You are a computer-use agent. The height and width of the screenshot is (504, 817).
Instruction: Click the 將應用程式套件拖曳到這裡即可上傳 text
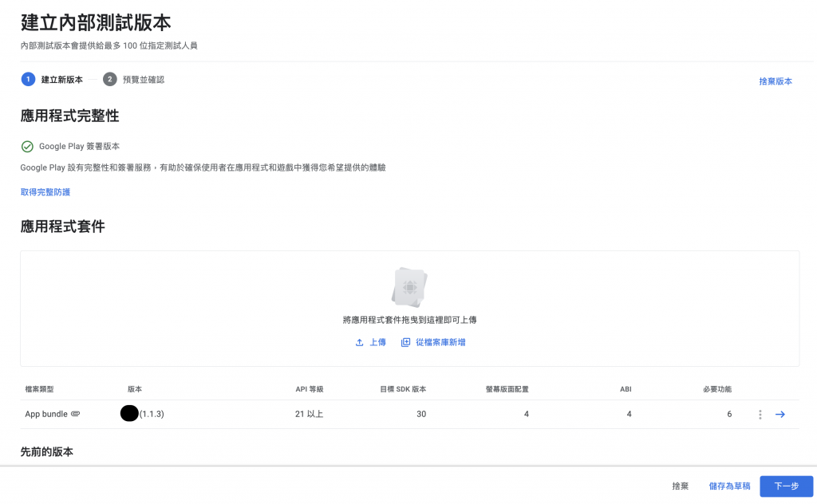409,321
